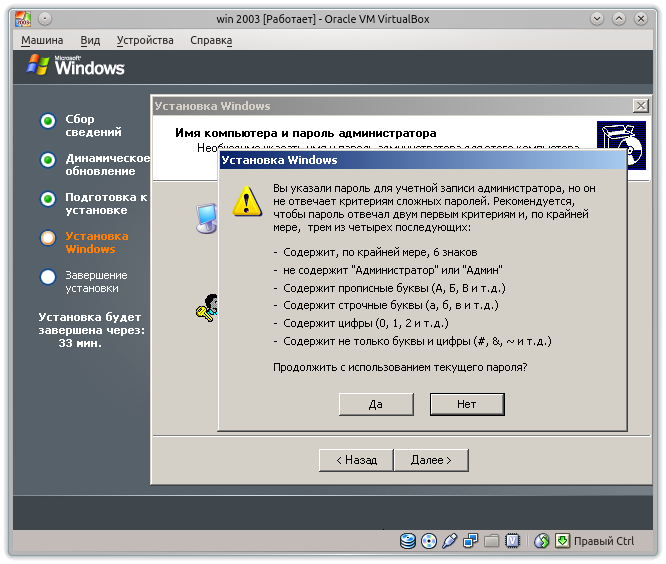This screenshot has height=564, width=666.
Task: Click the keyboard capture green arrow icon
Action: (x=562, y=541)
